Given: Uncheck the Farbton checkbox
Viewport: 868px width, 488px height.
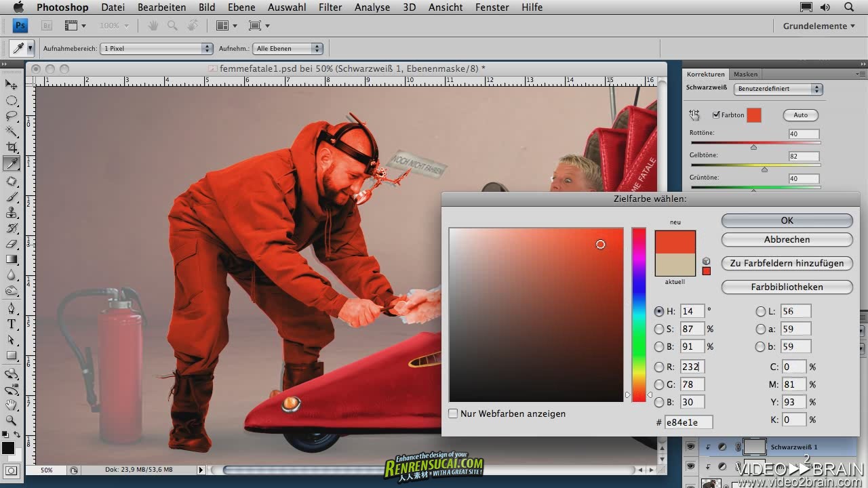Looking at the screenshot, I should click(716, 115).
